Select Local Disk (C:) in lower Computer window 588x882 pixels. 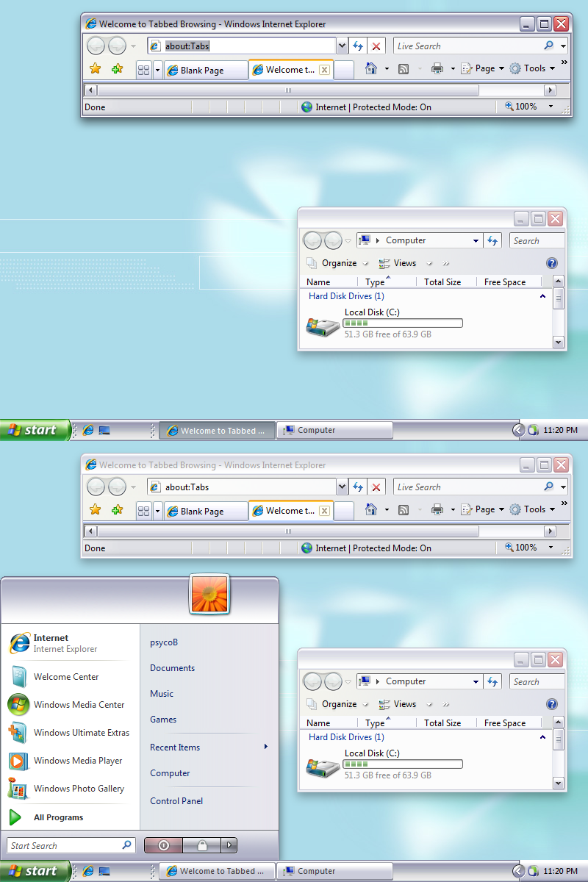[x=386, y=764]
